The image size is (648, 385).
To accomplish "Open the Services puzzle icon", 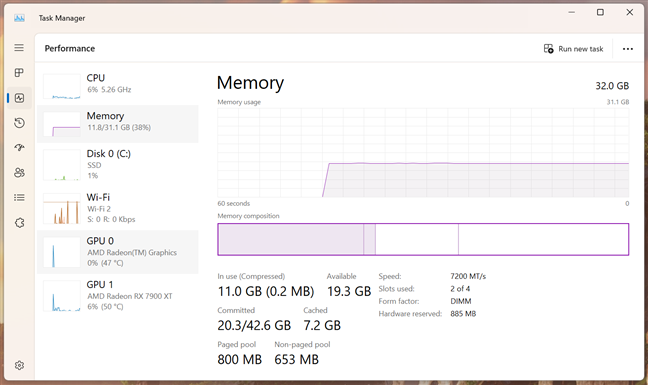I will 19,223.
